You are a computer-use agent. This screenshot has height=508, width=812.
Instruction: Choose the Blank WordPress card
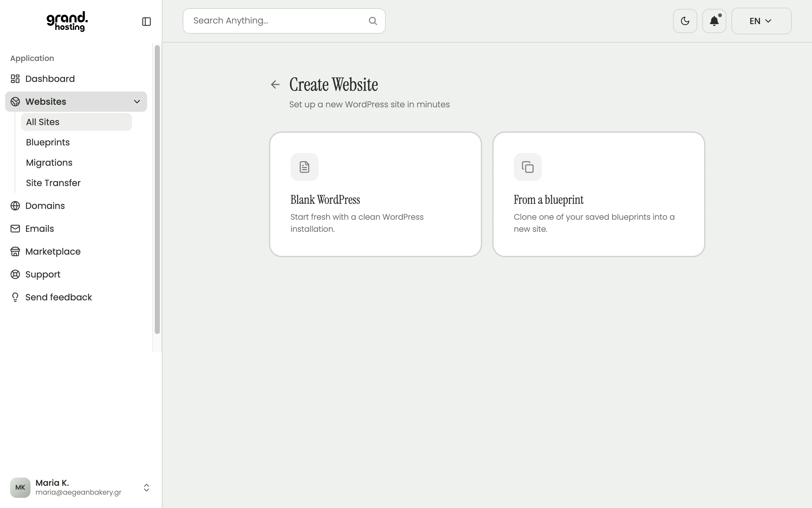(375, 194)
